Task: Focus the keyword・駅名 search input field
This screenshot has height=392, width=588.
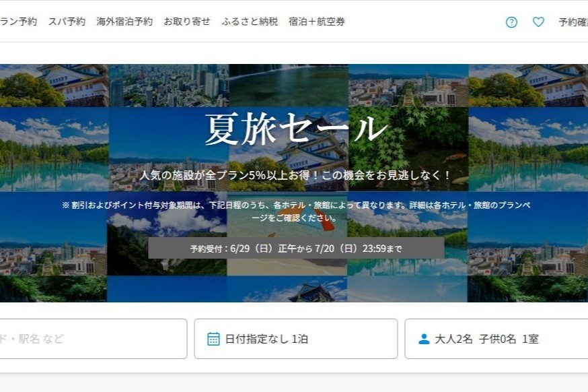Action: (x=94, y=339)
